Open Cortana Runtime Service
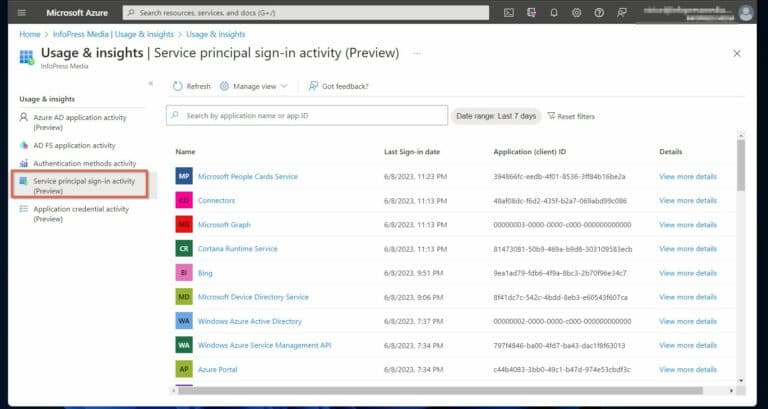The width and height of the screenshot is (768, 409). click(238, 248)
